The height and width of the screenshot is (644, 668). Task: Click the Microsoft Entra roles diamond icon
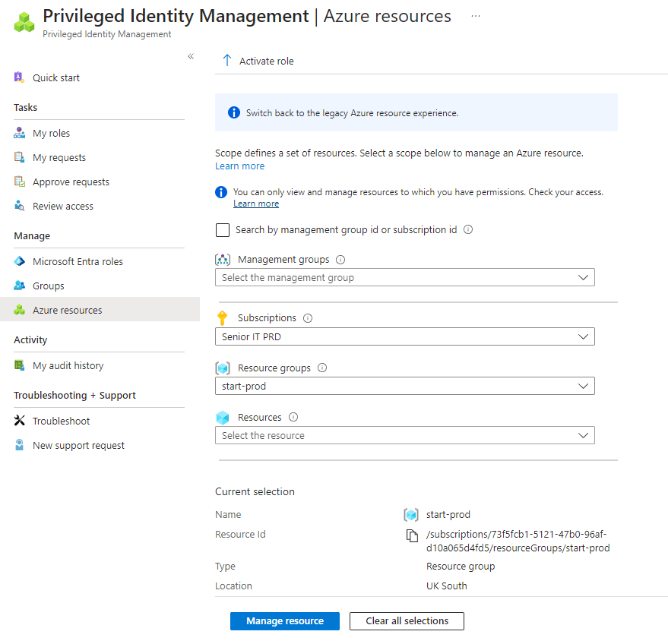pyautogui.click(x=19, y=261)
